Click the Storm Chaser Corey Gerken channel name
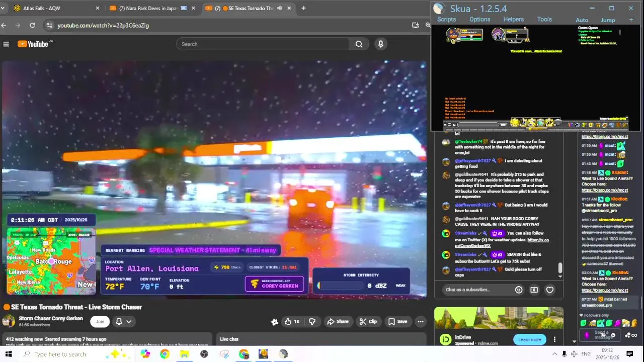 [51, 318]
